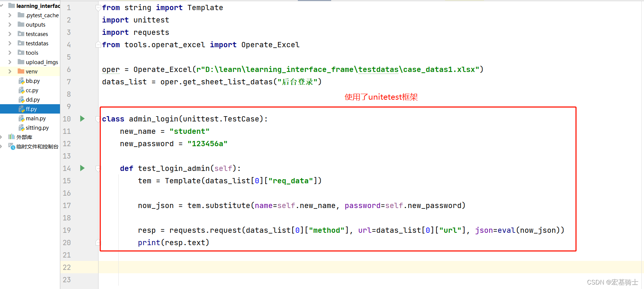Run the admin_login class from the gutter

point(82,118)
